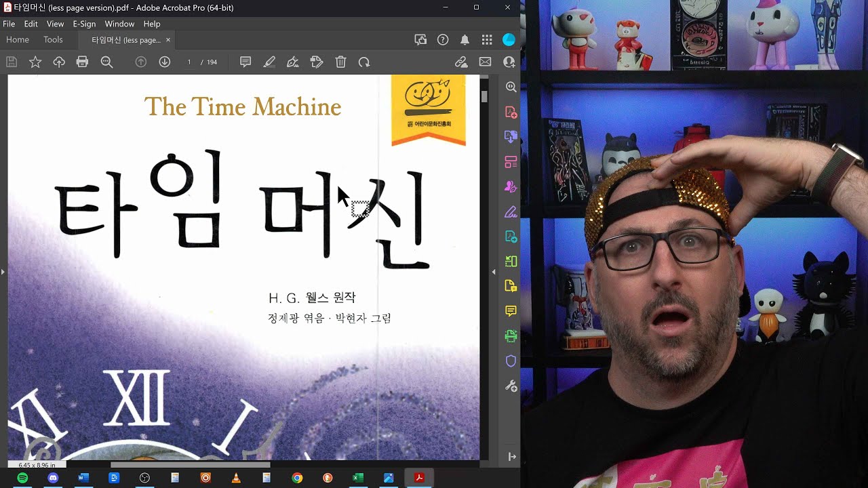The width and height of the screenshot is (868, 488).
Task: Expand the left navigation pane arrow
Action: pos(3,272)
